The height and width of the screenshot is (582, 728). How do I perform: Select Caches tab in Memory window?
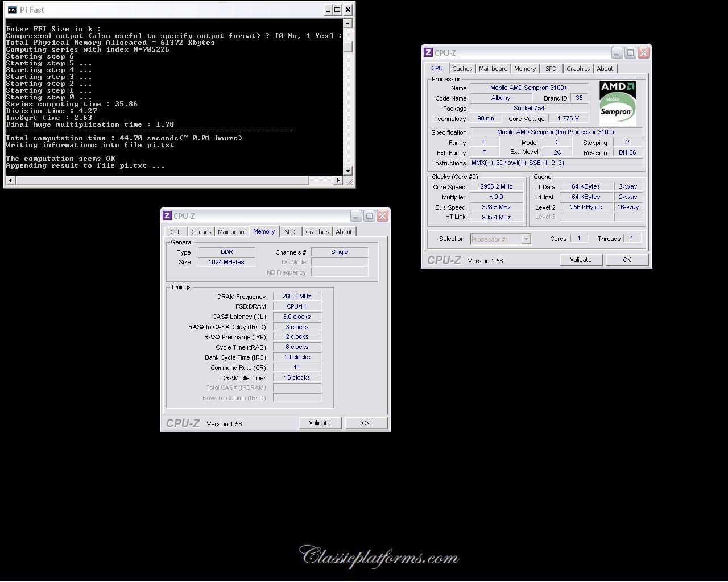tap(201, 232)
